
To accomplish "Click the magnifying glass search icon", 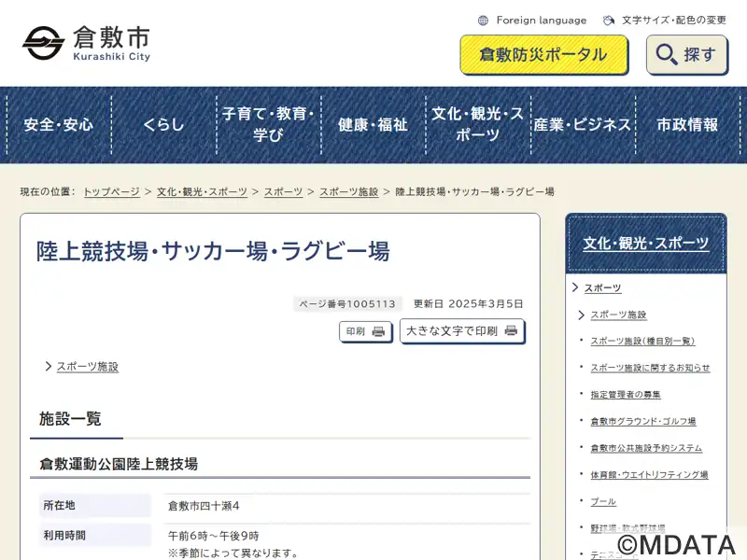I will click(667, 55).
